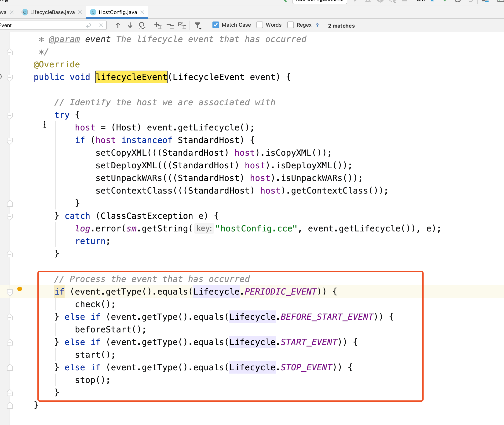Viewport: 504px width, 425px height.
Task: Collapse the try block fold marker
Action: (x=10, y=115)
